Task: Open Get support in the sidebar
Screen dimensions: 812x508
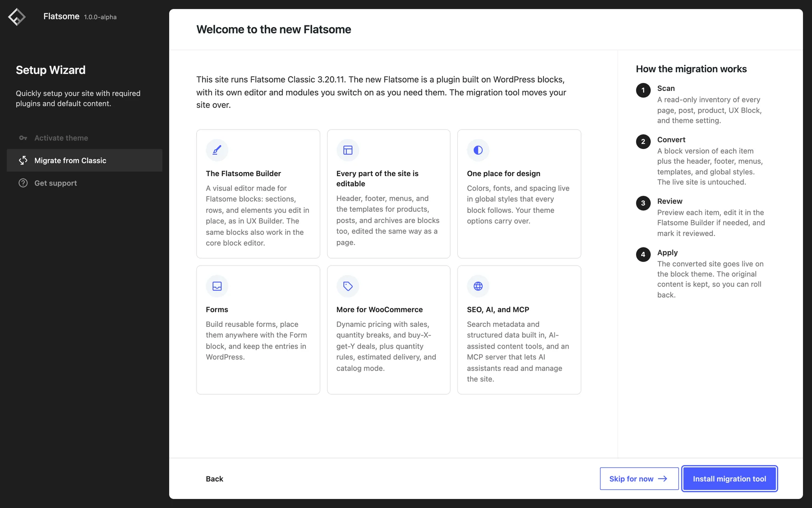Action: pos(84,183)
